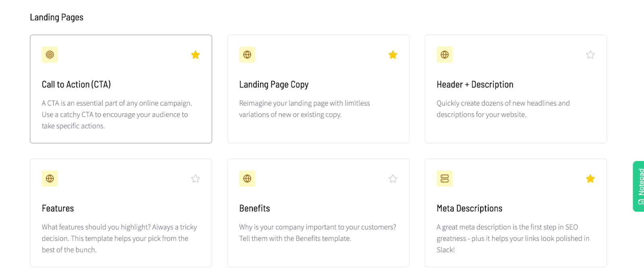Screen dimensions: 644x279
Task: Unfavorite the Call to Action (CTA) template star
Action: [196, 55]
